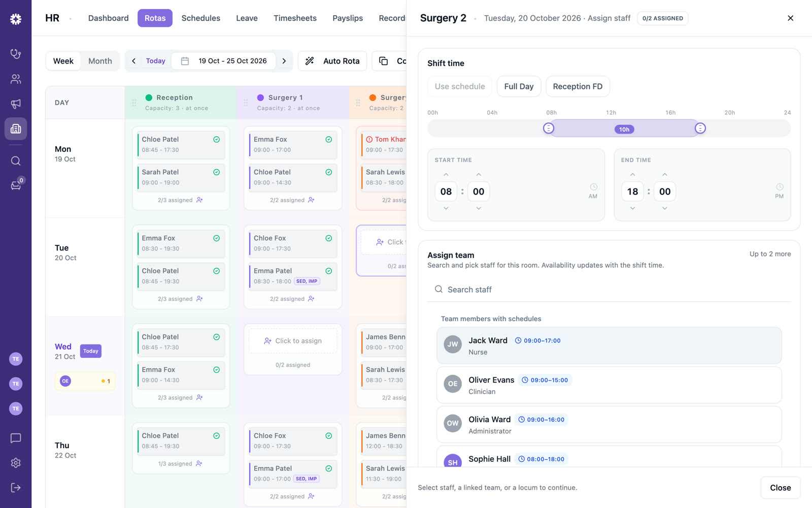Select Oliver Evans from staff list

coord(609,385)
